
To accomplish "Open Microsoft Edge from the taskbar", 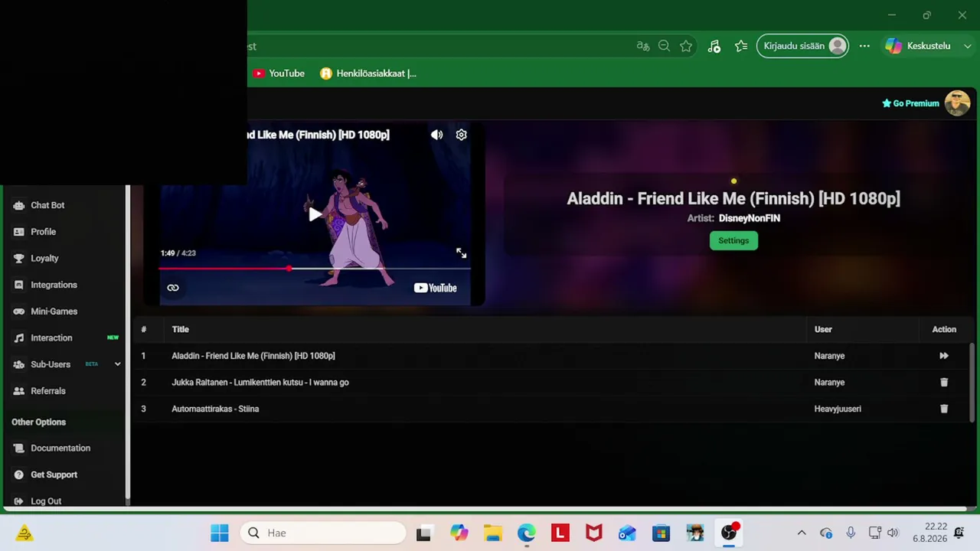I will pos(526,533).
